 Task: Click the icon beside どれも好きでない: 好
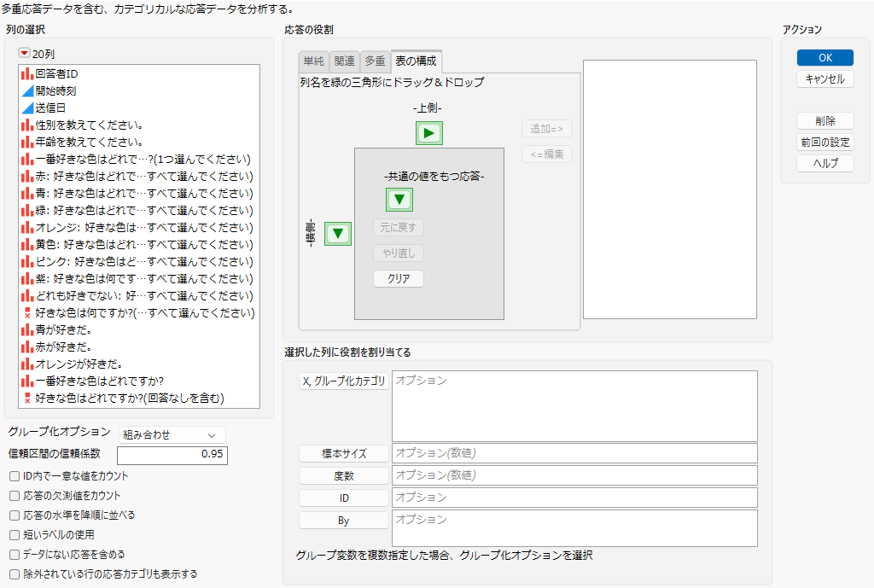point(27,296)
